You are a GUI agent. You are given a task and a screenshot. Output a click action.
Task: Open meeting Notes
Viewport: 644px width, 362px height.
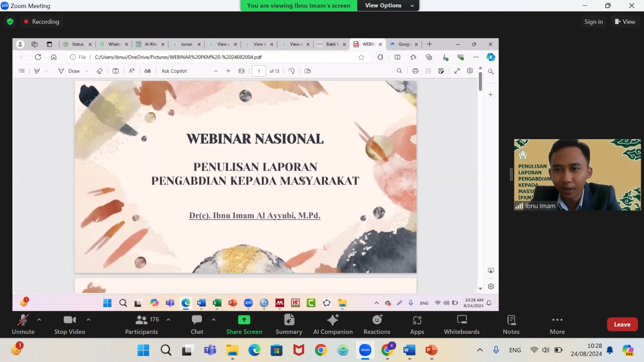pos(511,324)
